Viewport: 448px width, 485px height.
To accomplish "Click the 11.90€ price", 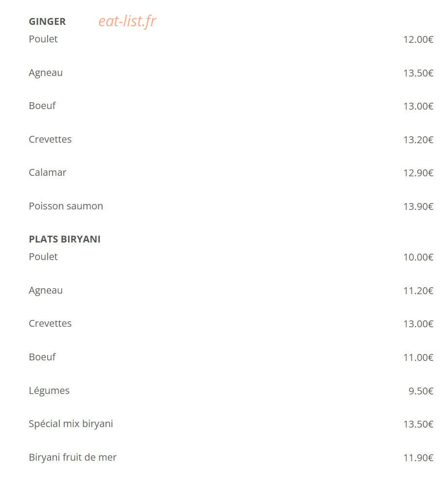I will click(418, 458).
